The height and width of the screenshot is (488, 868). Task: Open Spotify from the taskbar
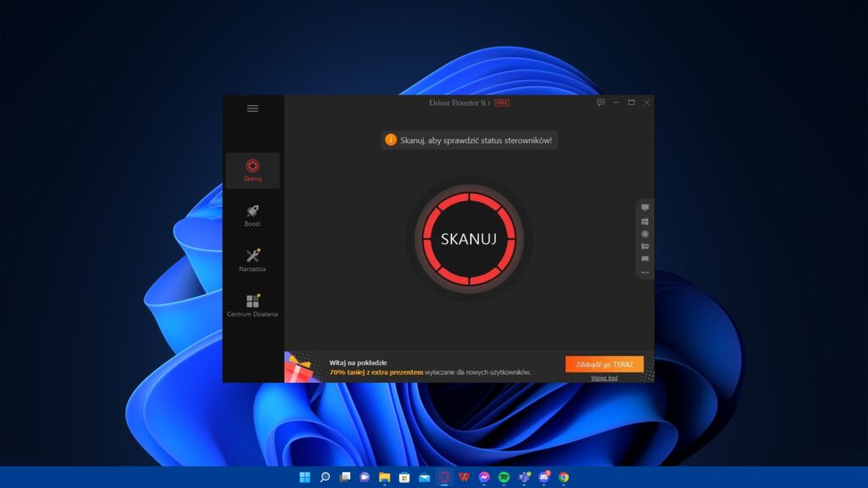click(504, 477)
